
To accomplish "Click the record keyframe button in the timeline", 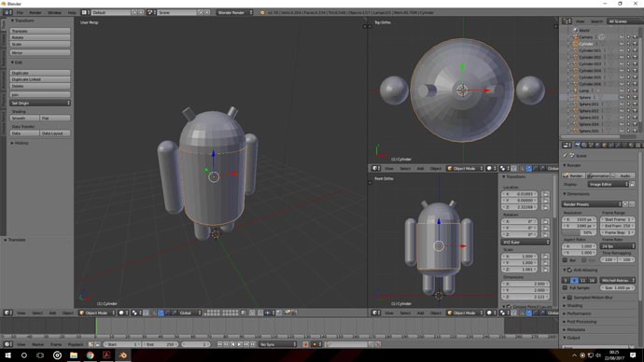I will (305, 344).
